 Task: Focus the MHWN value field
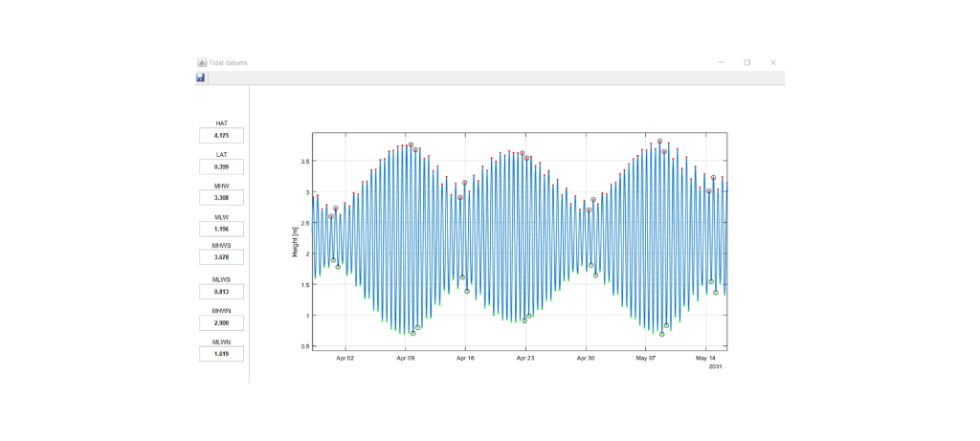coord(222,323)
